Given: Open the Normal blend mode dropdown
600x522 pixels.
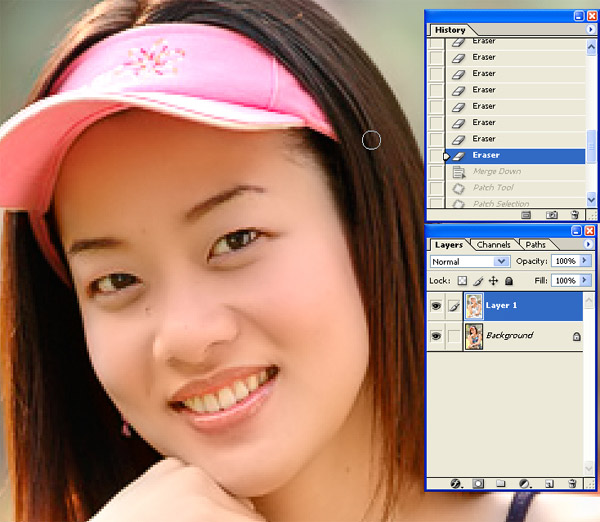Looking at the screenshot, I should (x=470, y=262).
